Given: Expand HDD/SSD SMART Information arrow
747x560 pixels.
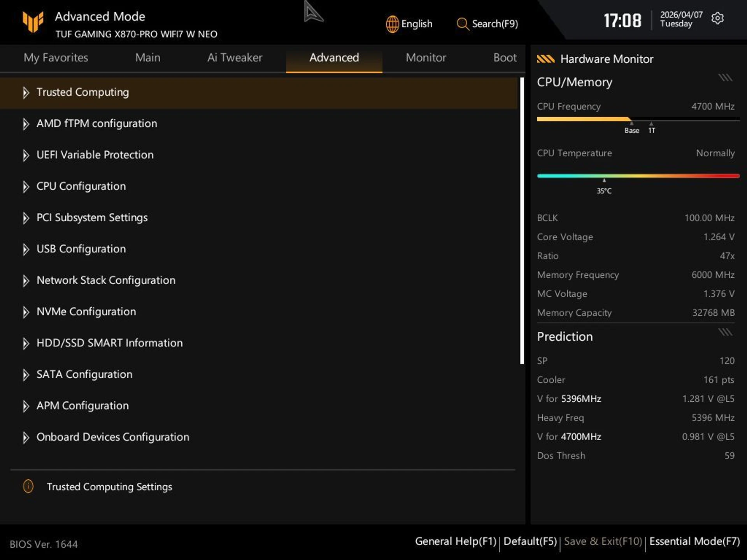Looking at the screenshot, I should click(26, 343).
